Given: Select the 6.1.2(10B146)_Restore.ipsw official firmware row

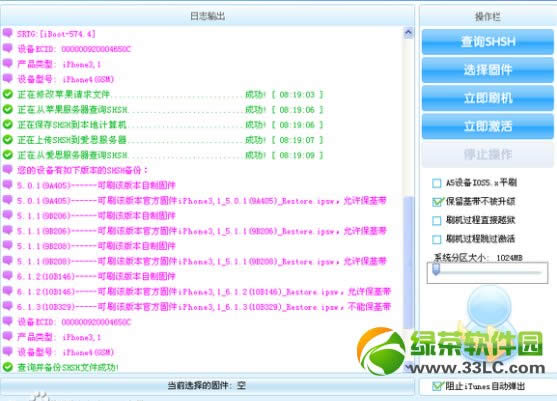Looking at the screenshot, I should coord(204,292).
